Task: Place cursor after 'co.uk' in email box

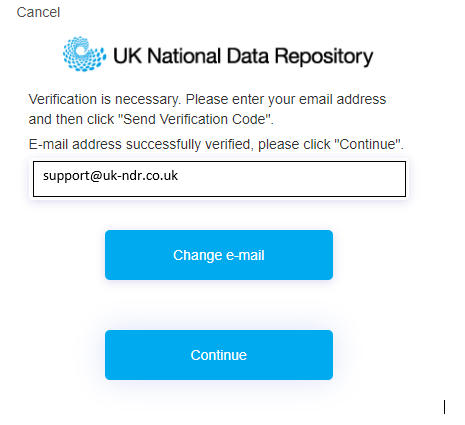Action: (x=179, y=176)
